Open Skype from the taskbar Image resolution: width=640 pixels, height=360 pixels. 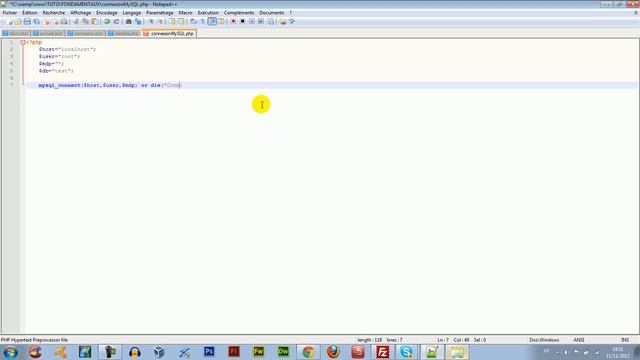[x=407, y=352]
